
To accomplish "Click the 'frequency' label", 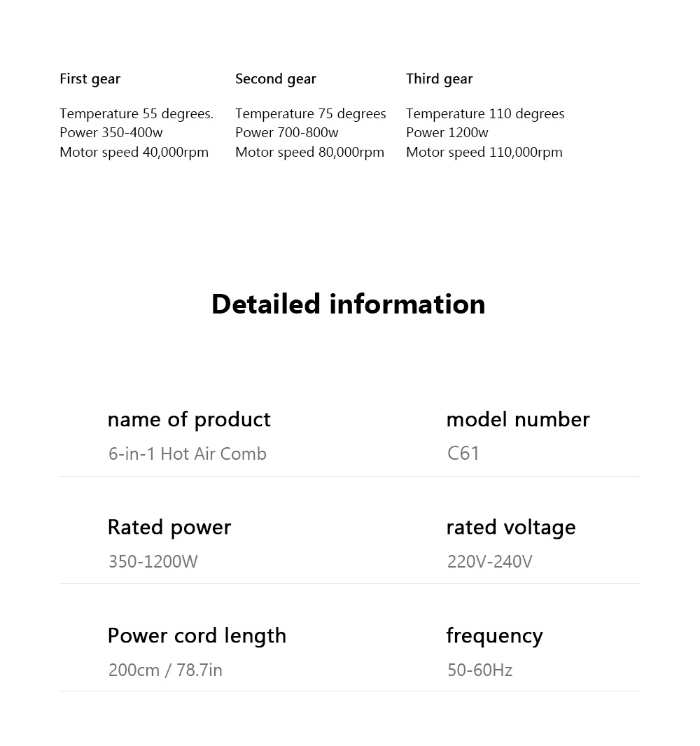I will (494, 635).
